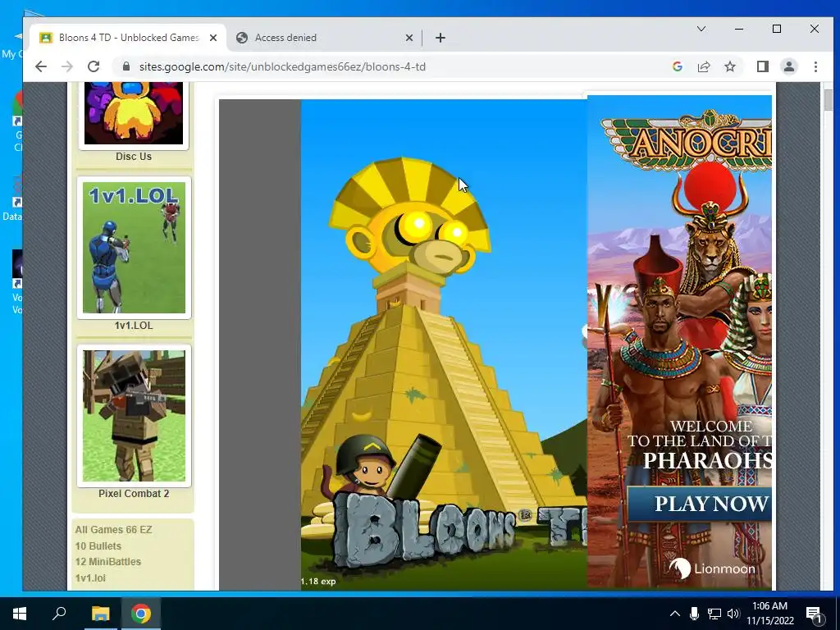Open the Chrome profile avatar

pos(789,66)
